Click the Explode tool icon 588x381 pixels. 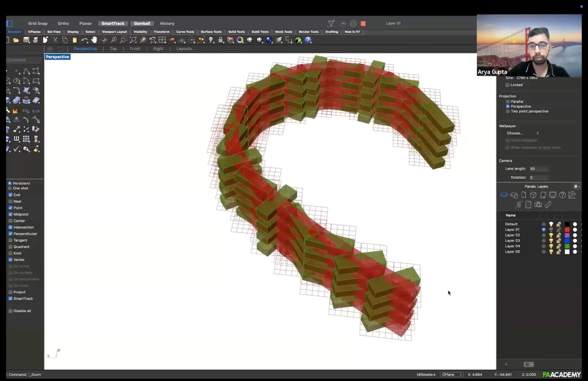[15, 111]
